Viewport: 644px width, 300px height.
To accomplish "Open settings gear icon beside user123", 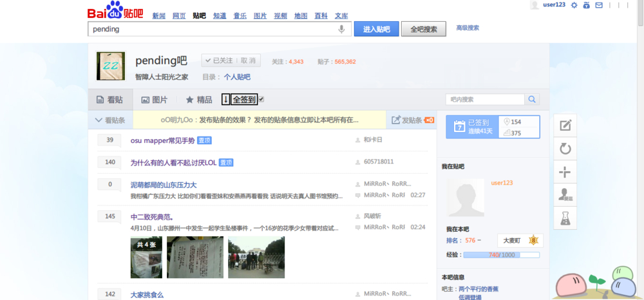I will point(574,5).
